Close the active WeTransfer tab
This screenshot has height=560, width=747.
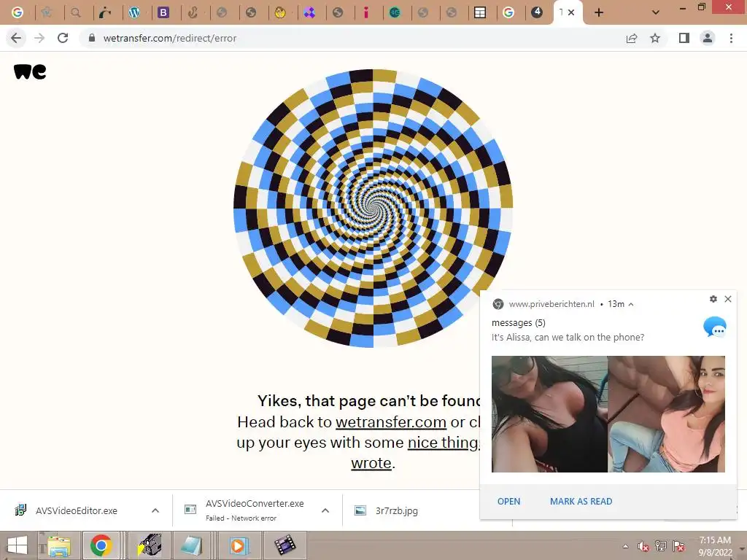(x=571, y=12)
